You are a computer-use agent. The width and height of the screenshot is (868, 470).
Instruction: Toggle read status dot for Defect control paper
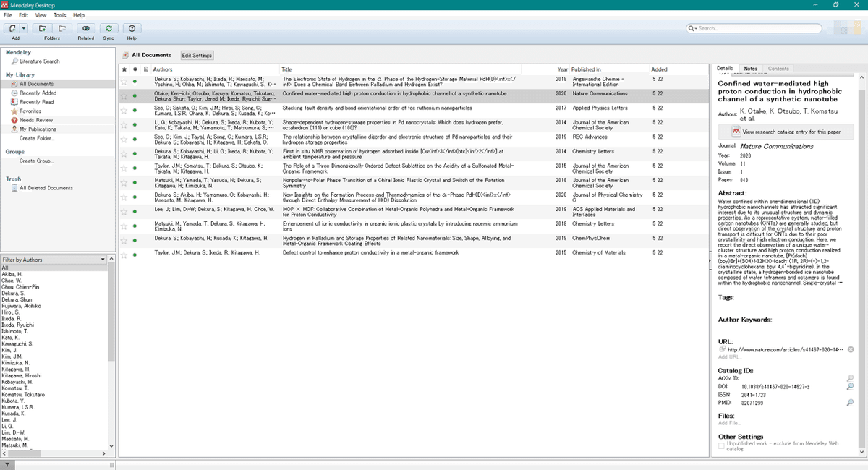[135, 255]
